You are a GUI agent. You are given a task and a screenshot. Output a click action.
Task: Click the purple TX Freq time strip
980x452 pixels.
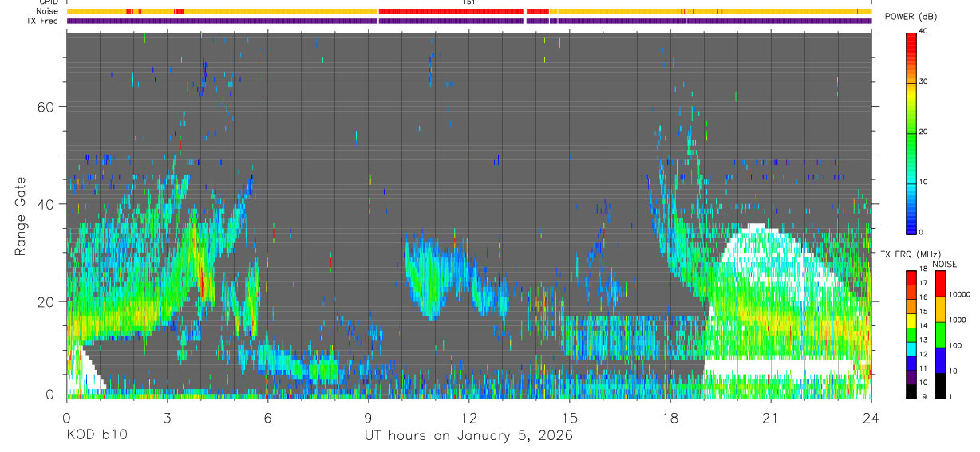pyautogui.click(x=468, y=21)
